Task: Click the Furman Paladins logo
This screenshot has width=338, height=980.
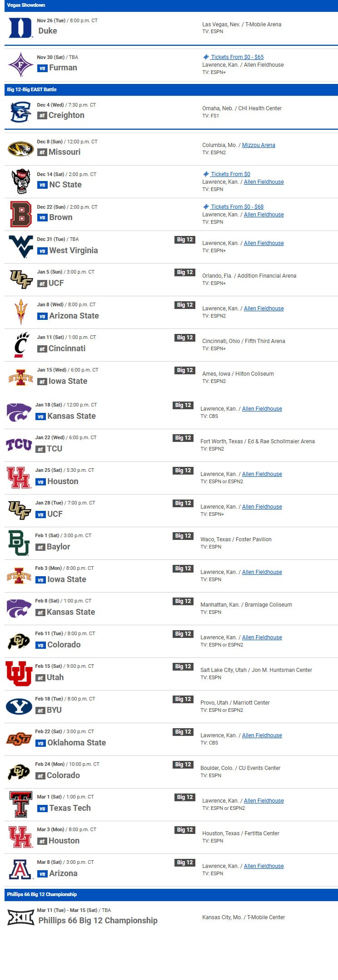Action: pyautogui.click(x=21, y=64)
